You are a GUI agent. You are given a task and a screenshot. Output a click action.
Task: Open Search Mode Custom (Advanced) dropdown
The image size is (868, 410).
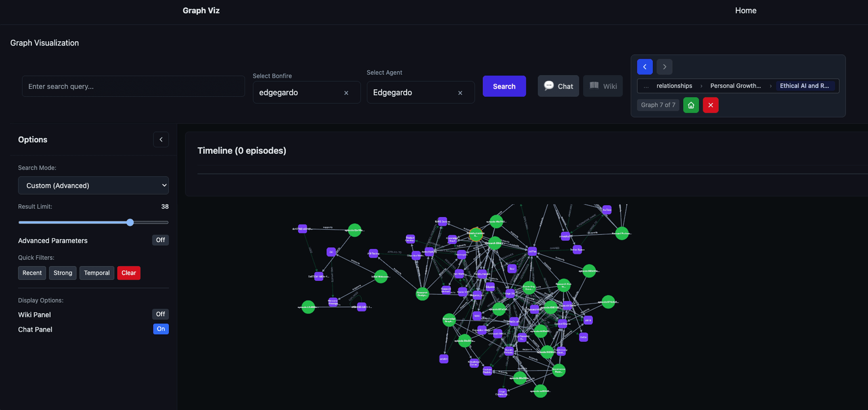tap(93, 185)
